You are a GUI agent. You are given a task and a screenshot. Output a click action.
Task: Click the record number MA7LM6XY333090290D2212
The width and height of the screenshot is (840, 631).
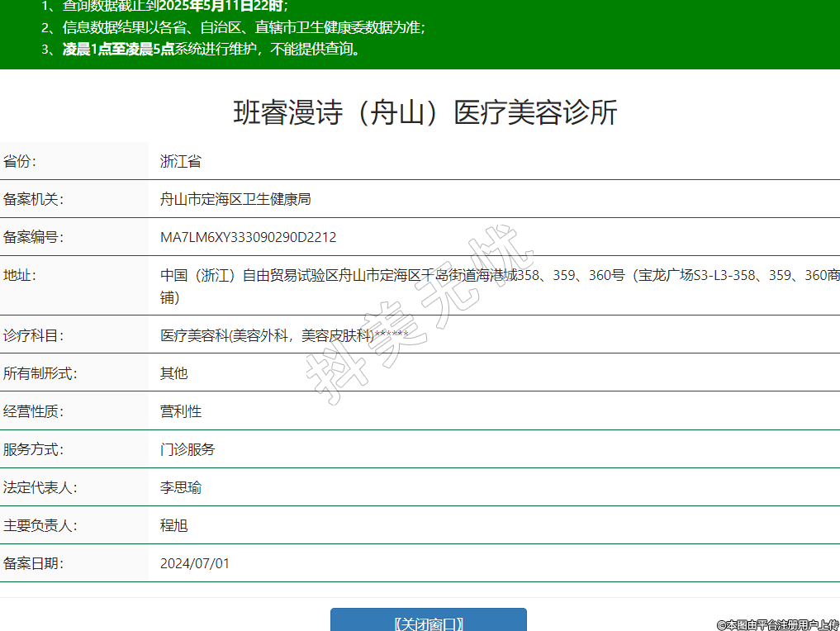[248, 237]
